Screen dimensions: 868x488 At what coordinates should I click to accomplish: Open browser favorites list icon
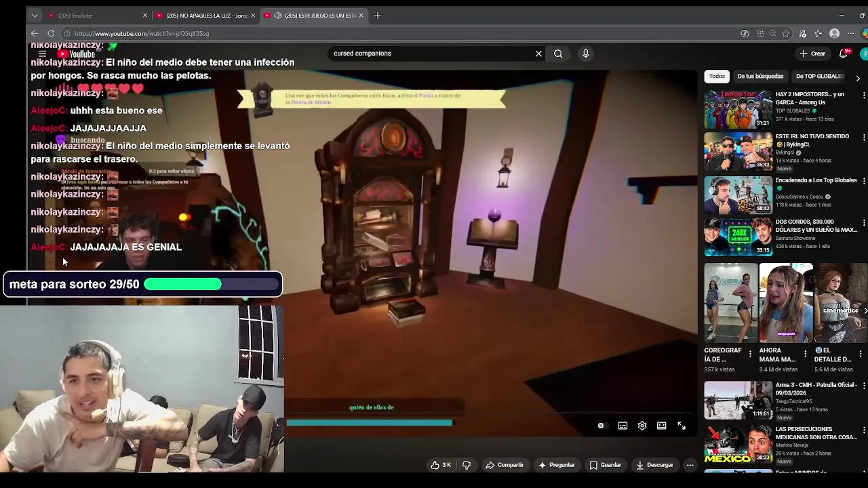(x=818, y=33)
